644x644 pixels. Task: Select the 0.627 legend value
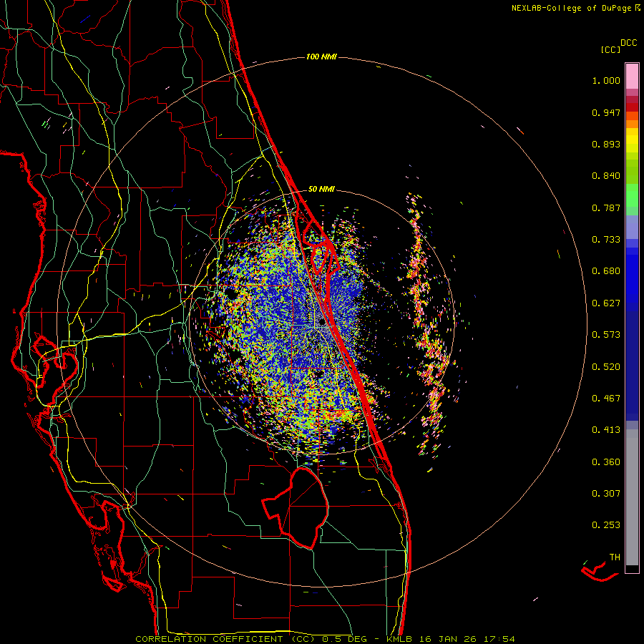click(x=606, y=303)
